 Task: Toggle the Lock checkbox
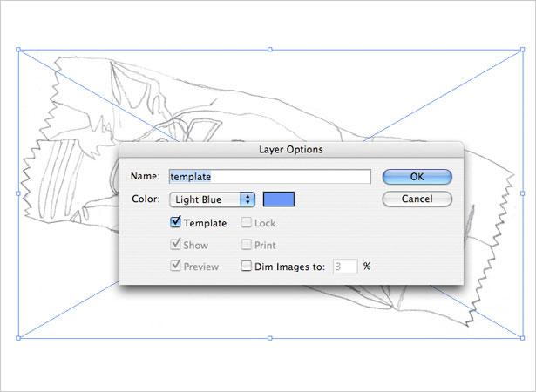pyautogui.click(x=246, y=222)
